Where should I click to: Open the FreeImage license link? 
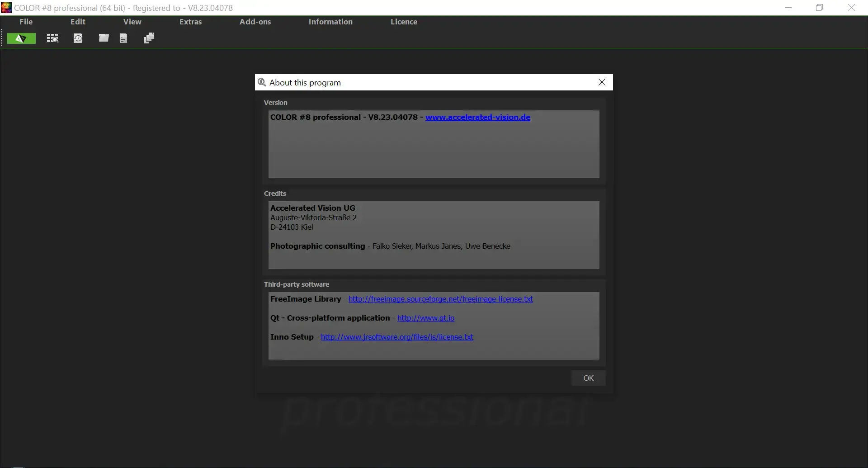pyautogui.click(x=441, y=299)
